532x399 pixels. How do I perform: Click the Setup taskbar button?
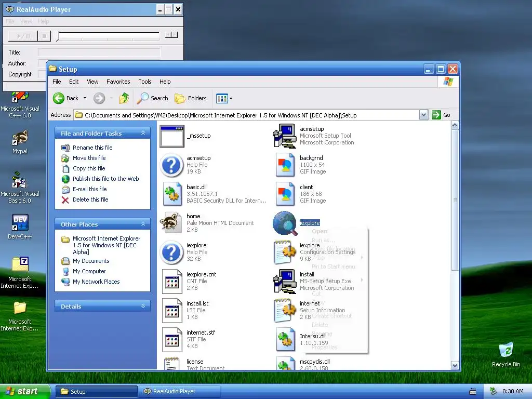[96, 392]
